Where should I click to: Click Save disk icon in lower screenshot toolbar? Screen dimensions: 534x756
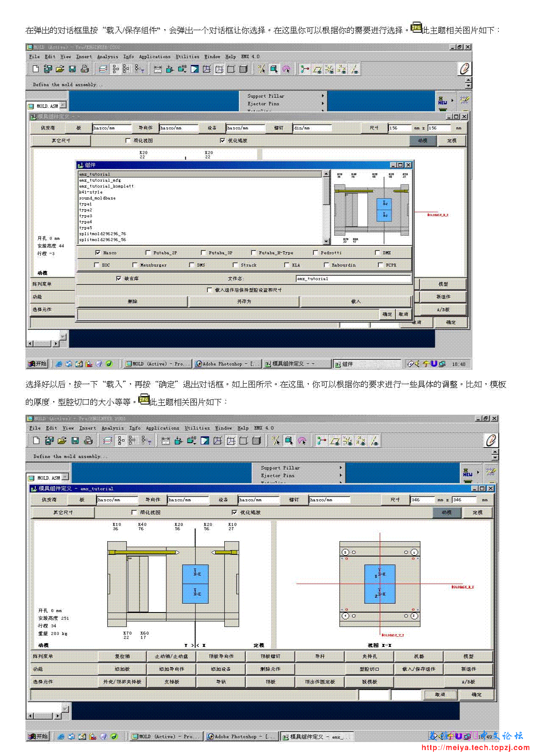click(75, 441)
